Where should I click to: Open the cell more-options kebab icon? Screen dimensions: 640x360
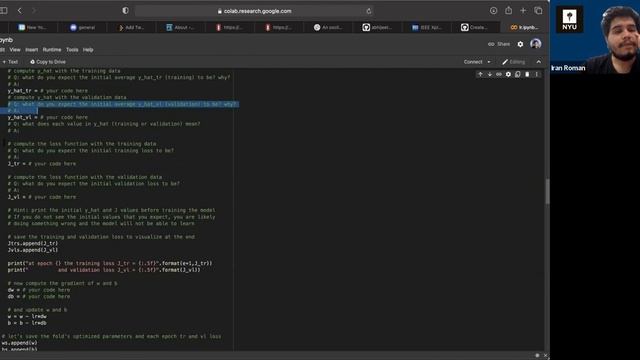coord(536,74)
